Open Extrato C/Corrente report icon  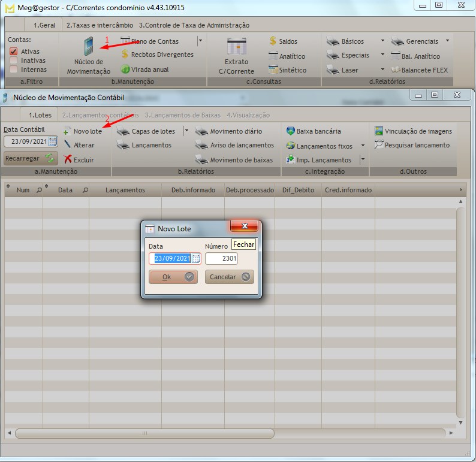pos(236,47)
